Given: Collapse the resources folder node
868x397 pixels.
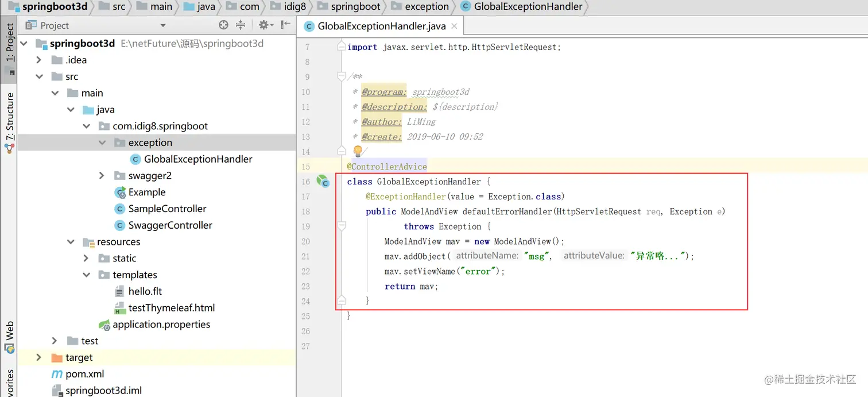Looking at the screenshot, I should pyautogui.click(x=70, y=242).
